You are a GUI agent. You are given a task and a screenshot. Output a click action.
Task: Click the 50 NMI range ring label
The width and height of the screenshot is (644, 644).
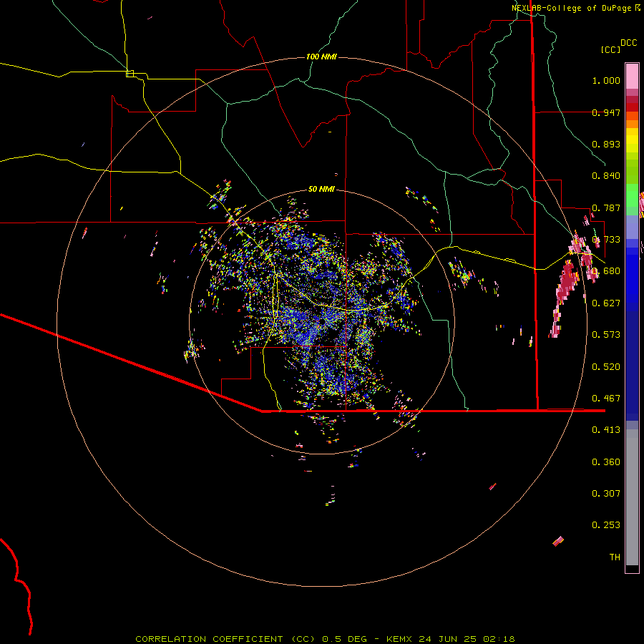coord(321,190)
